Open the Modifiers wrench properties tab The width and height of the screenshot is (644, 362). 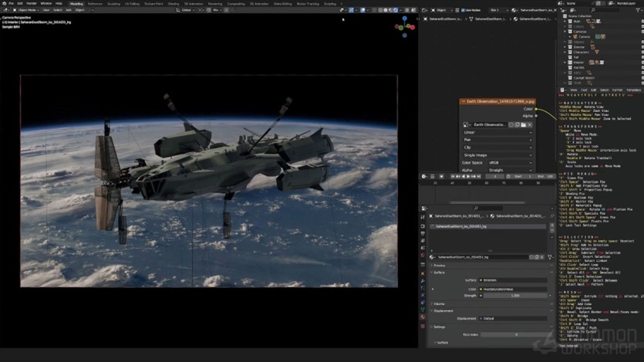pyautogui.click(x=423, y=281)
